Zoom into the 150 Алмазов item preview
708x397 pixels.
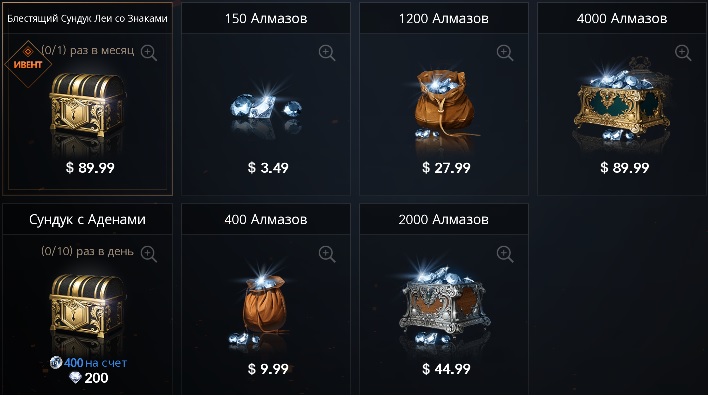327,53
